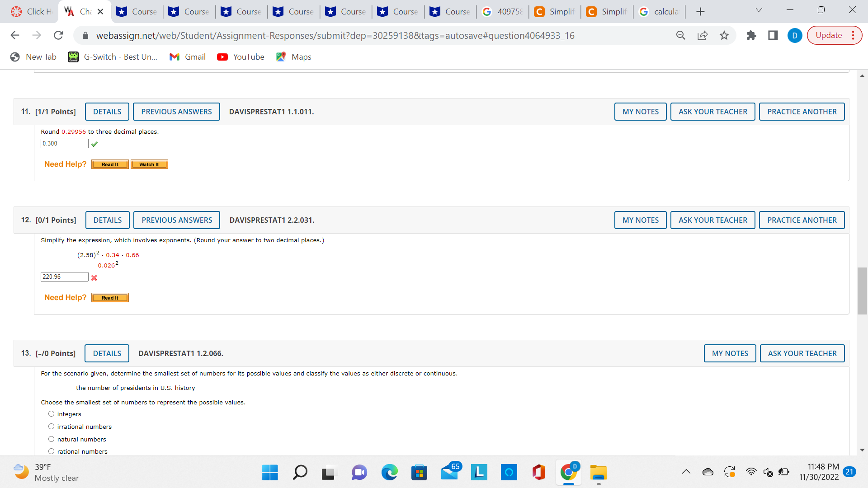
Task: Open page zoom magnifier icon
Action: [680, 35]
